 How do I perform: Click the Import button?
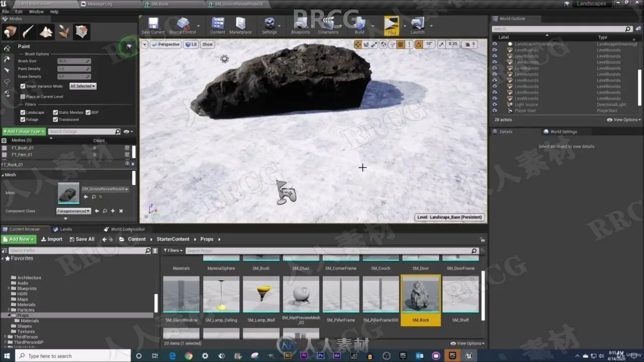(x=52, y=239)
